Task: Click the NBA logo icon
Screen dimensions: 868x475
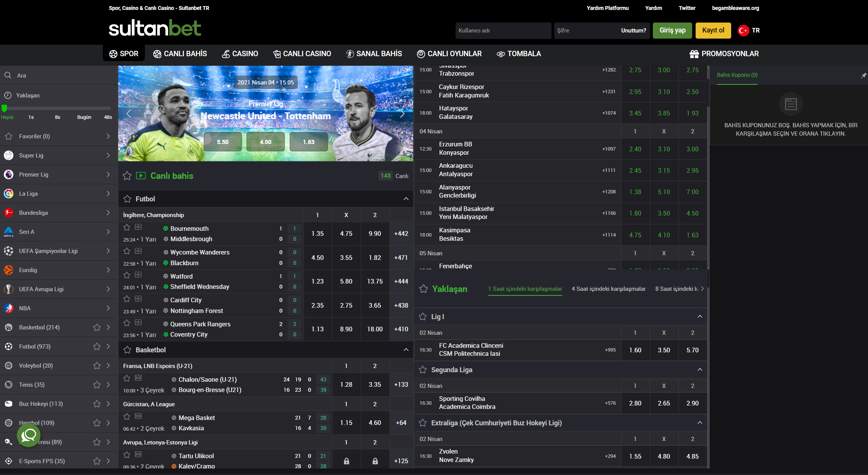Action: coord(8,308)
